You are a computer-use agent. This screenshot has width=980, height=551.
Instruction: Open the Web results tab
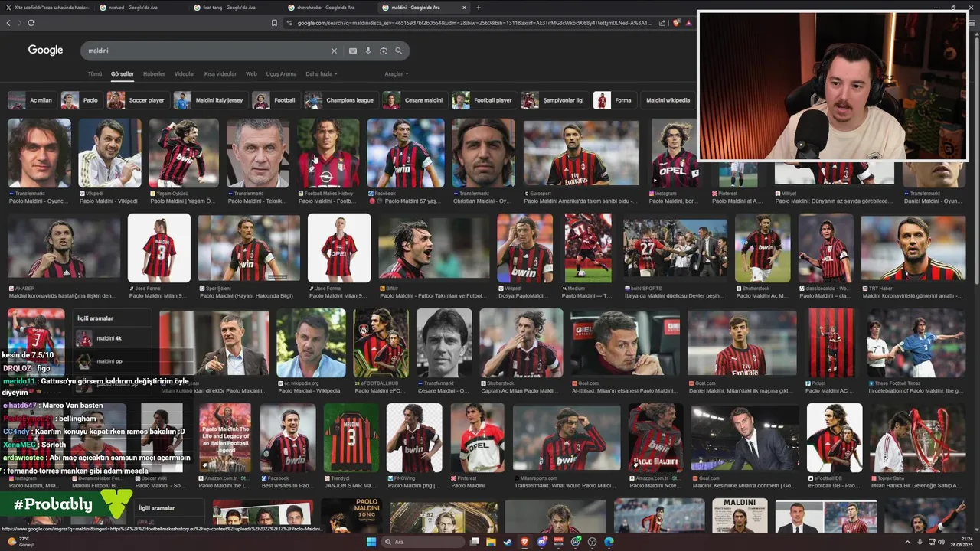click(x=251, y=74)
